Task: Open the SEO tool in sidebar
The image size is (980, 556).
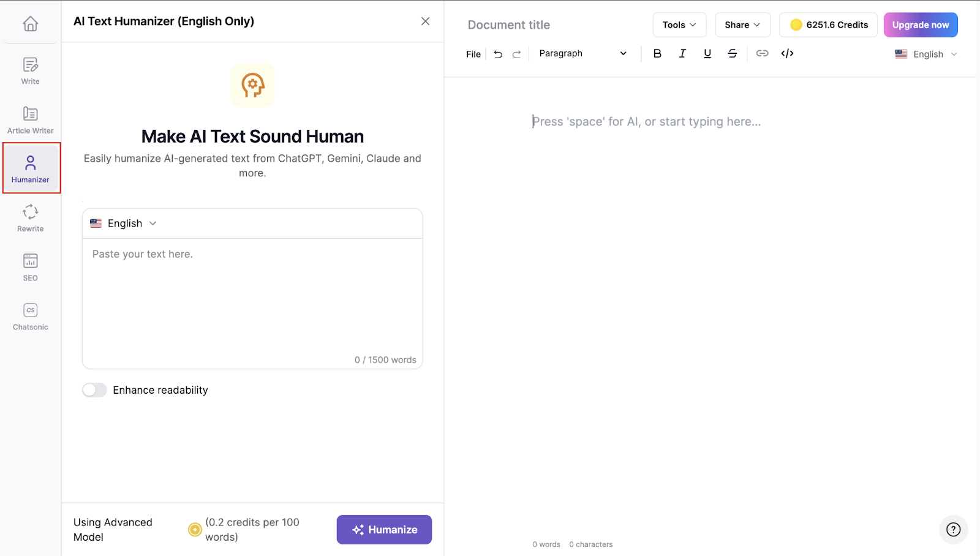Action: click(31, 267)
